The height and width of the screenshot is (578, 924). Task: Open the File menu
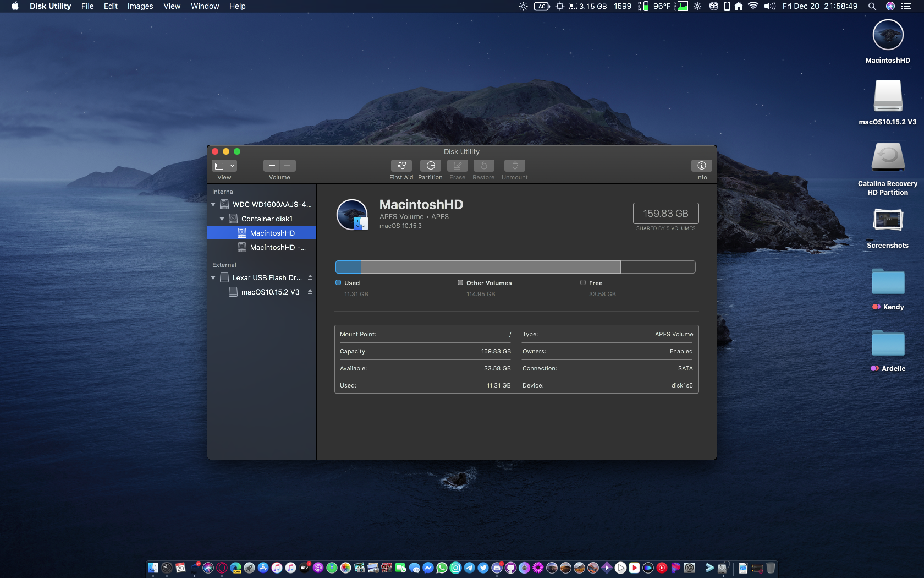pos(87,6)
